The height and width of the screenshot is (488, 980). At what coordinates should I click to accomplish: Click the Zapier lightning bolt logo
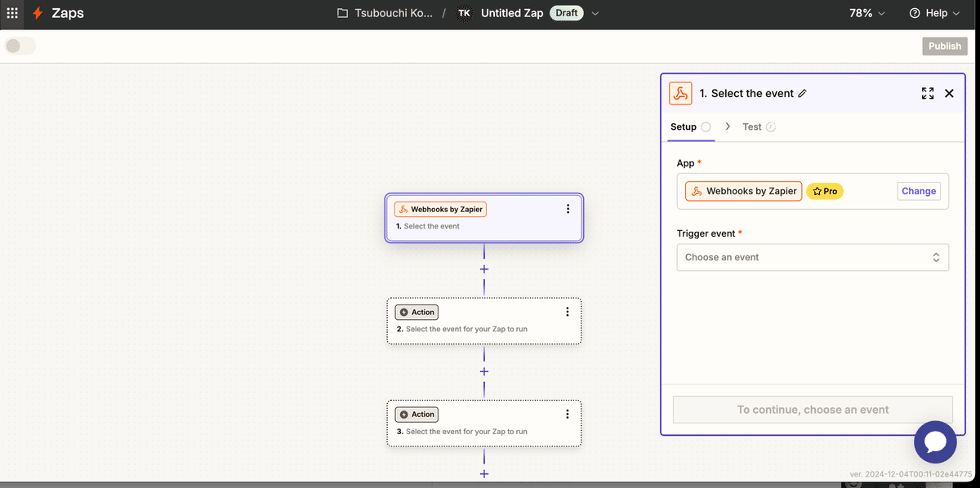(38, 13)
